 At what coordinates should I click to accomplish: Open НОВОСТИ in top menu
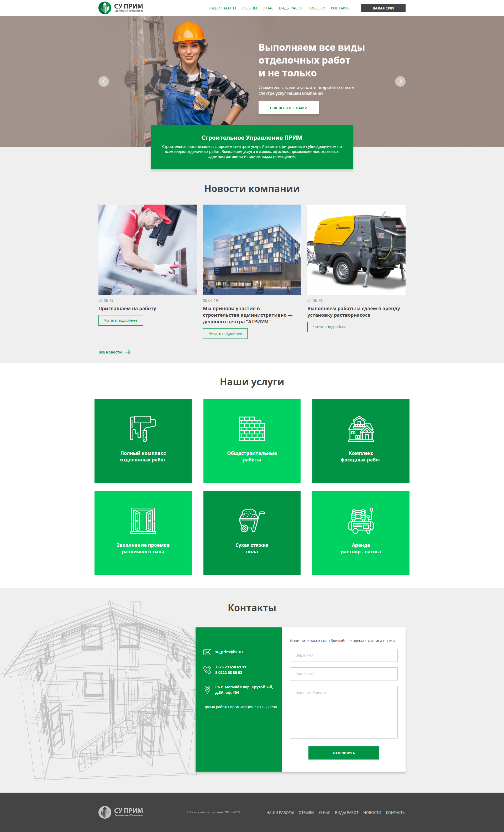317,8
